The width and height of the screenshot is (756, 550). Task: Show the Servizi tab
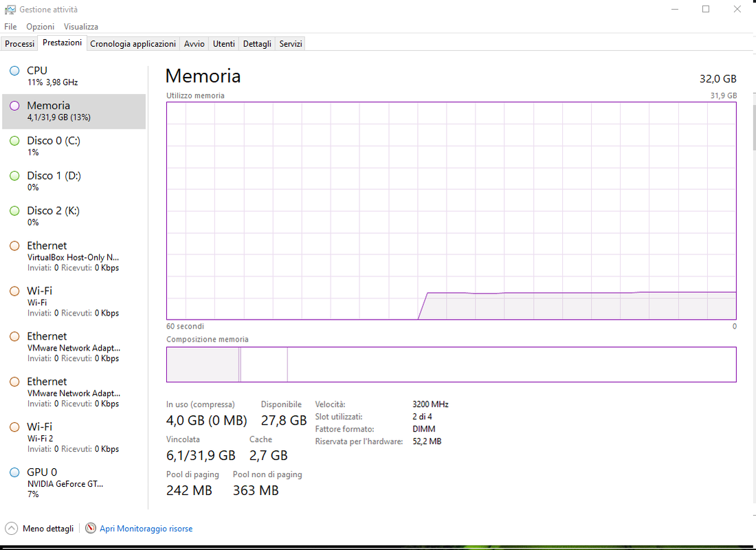(291, 43)
